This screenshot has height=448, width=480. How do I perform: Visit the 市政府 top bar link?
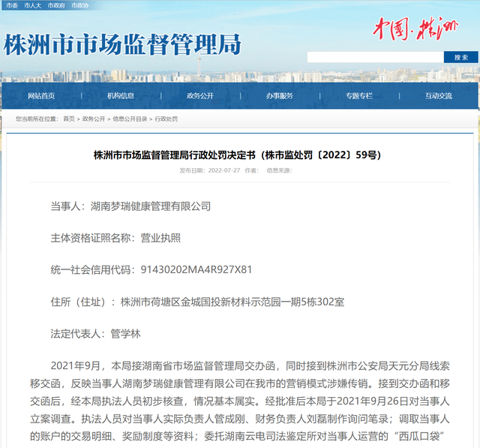coord(56,5)
